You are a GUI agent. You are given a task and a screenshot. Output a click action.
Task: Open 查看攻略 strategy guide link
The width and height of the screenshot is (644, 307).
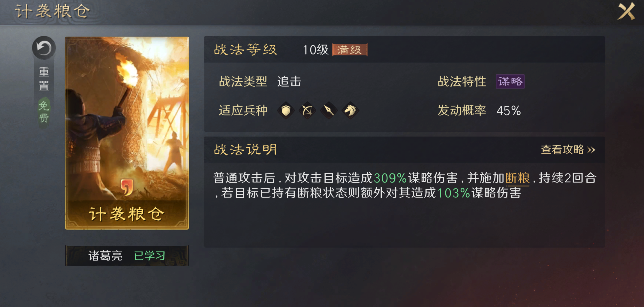pyautogui.click(x=562, y=149)
